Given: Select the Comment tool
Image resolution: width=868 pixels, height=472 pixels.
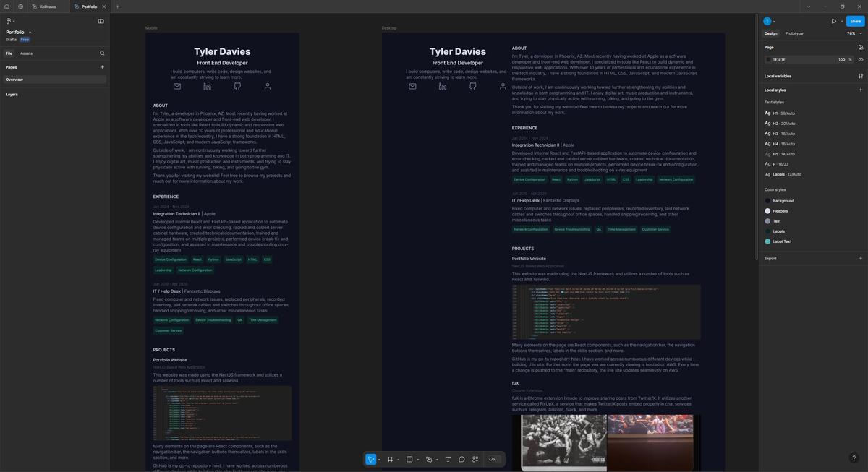Looking at the screenshot, I should point(461,459).
